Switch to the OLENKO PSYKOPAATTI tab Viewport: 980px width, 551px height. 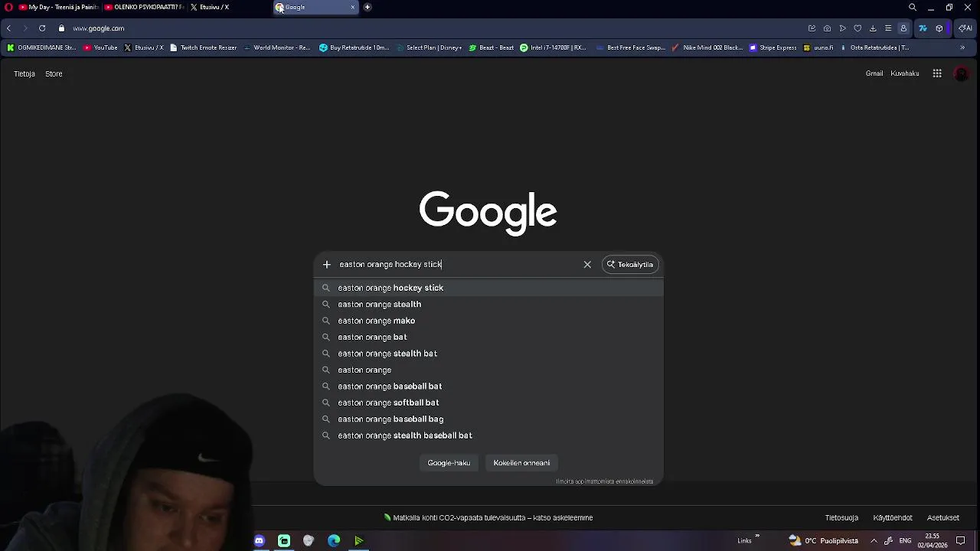pyautogui.click(x=143, y=7)
